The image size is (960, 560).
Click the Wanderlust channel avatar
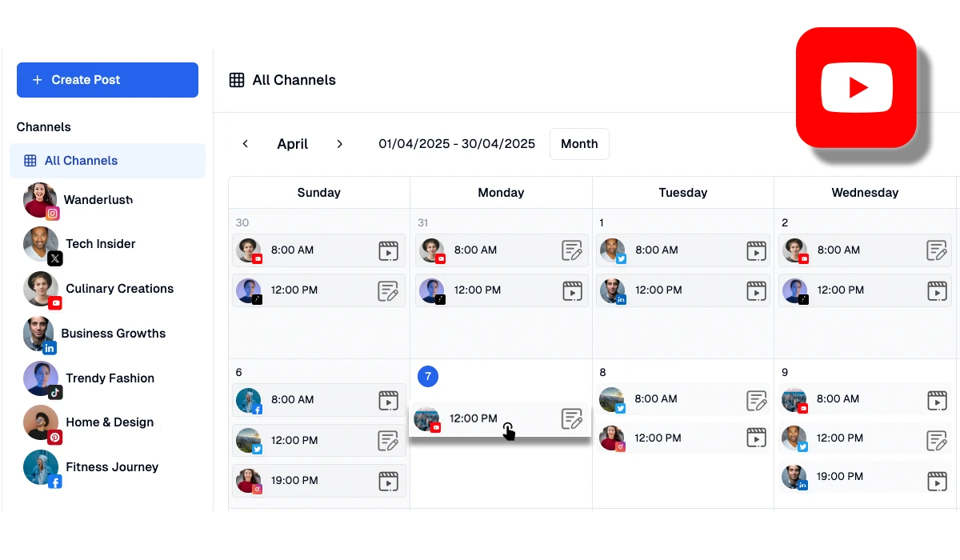41,200
